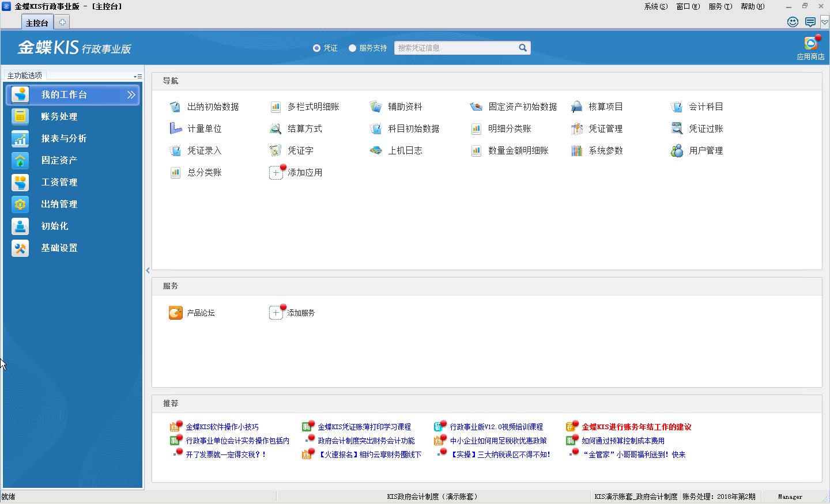This screenshot has height=504, width=830.
Task: Open link “金管家”小哥哥福利送到！快来
Action: pyautogui.click(x=633, y=454)
